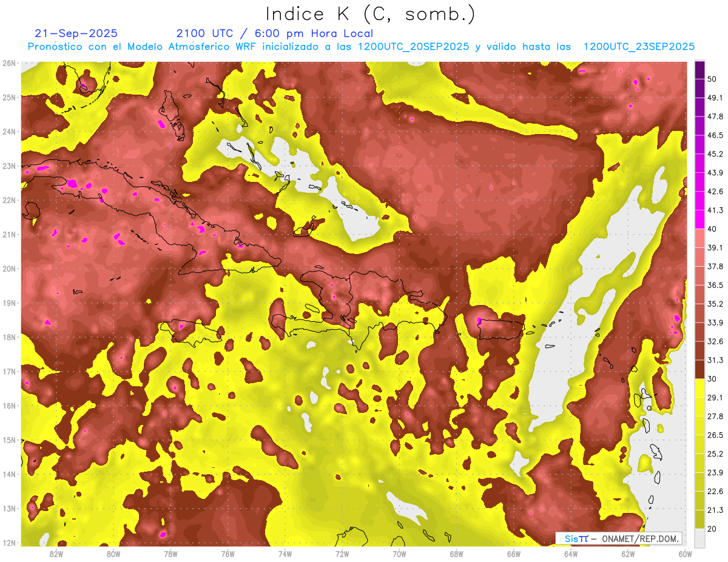Click the '18N' latitude axis label

pos(8,337)
